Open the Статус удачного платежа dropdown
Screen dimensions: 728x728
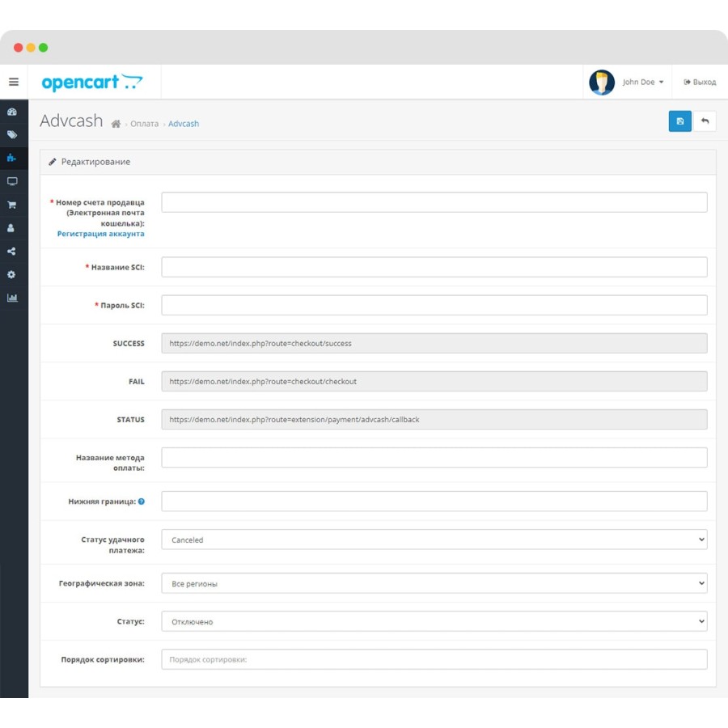point(434,540)
